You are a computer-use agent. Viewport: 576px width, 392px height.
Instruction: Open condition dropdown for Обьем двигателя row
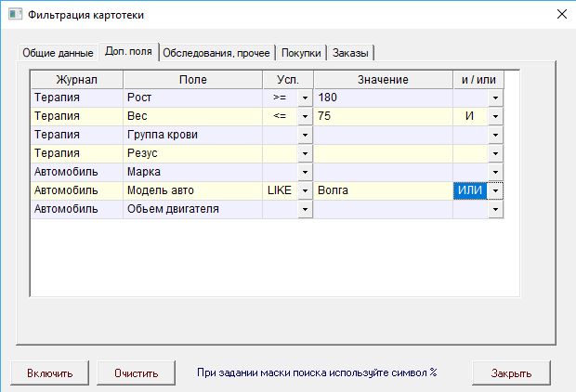[305, 209]
